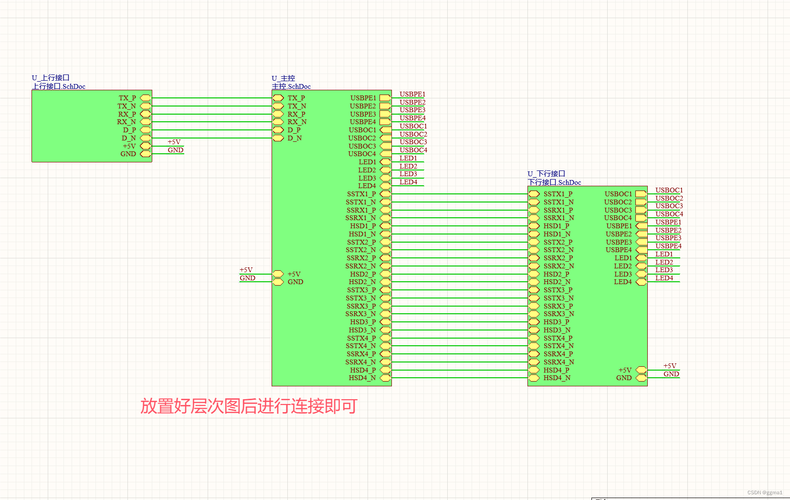Pick +5V net label left of 主控 sheet

246,270
